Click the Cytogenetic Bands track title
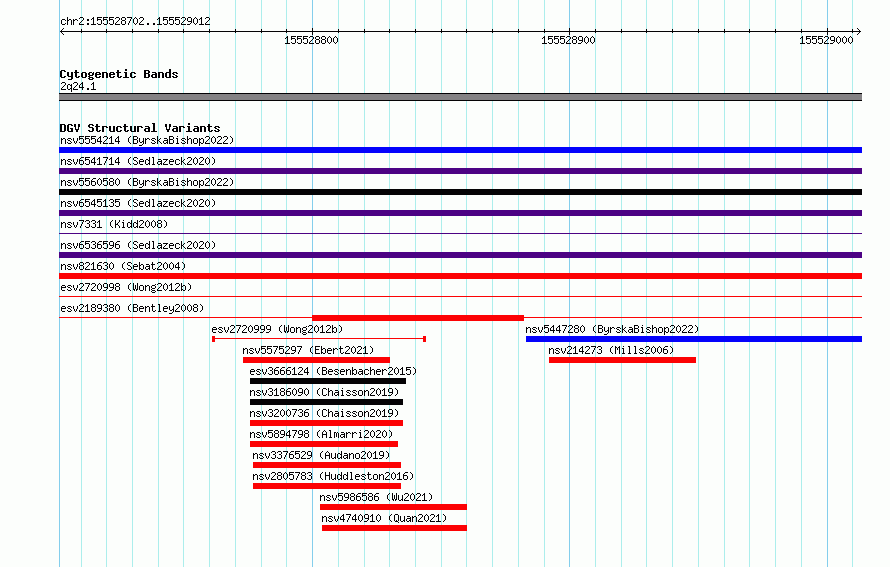The height and width of the screenshot is (567, 890). click(119, 74)
